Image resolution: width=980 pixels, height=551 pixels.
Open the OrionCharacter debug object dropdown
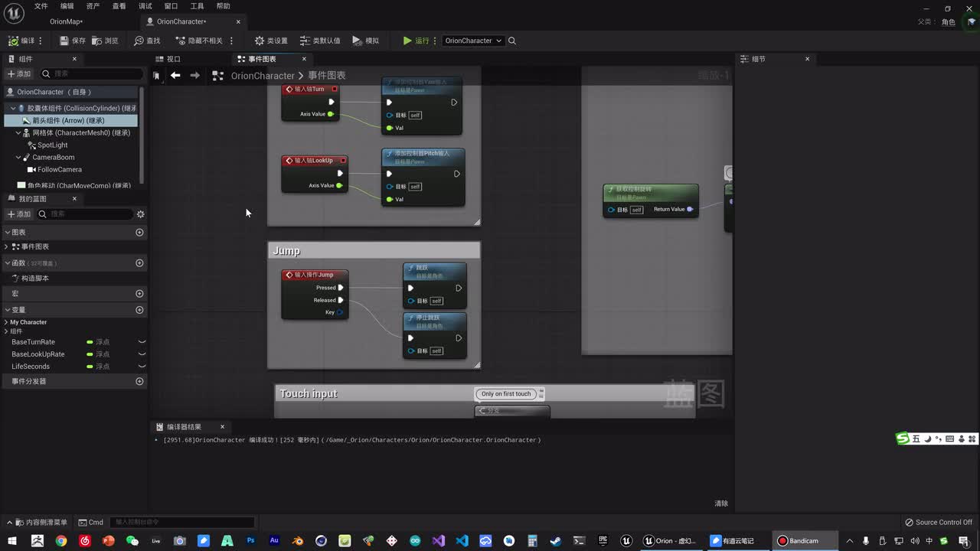(473, 41)
